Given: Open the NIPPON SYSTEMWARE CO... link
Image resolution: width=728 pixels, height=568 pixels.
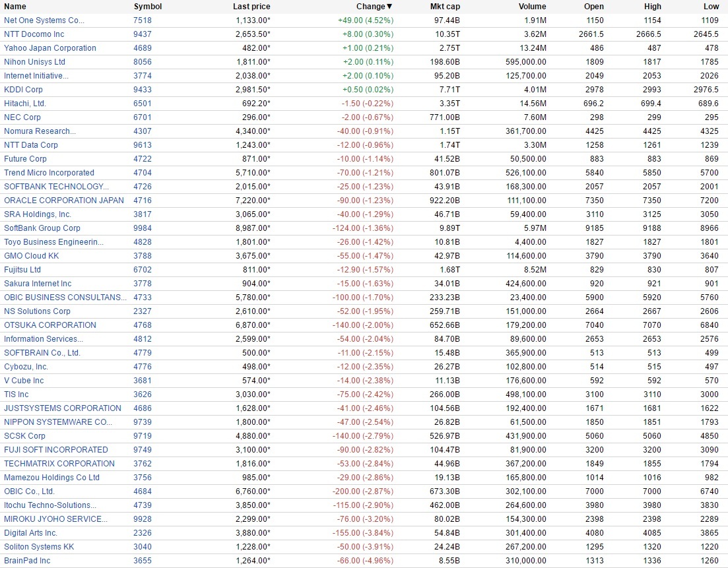Looking at the screenshot, I should [x=58, y=422].
